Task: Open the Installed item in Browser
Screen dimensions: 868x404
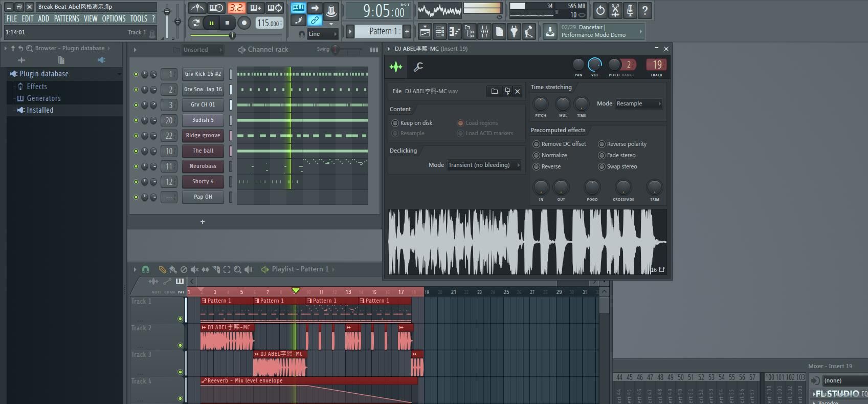Action: click(40, 110)
